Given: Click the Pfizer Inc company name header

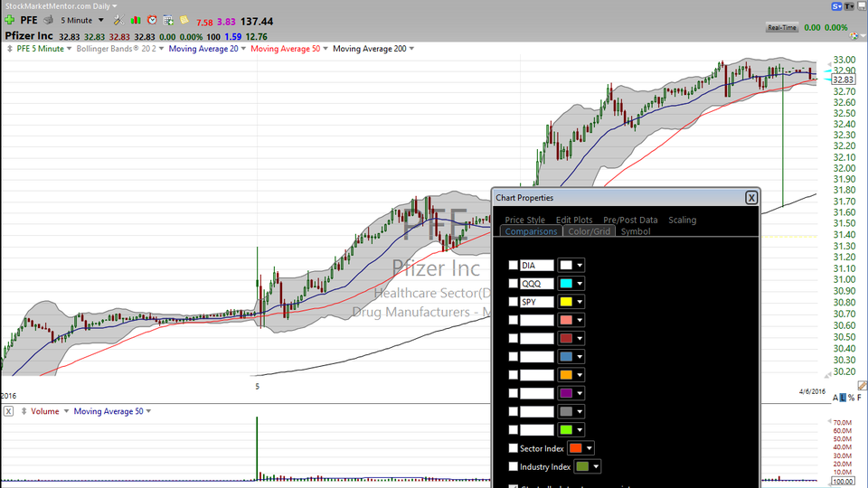Looking at the screenshot, I should pyautogui.click(x=29, y=36).
